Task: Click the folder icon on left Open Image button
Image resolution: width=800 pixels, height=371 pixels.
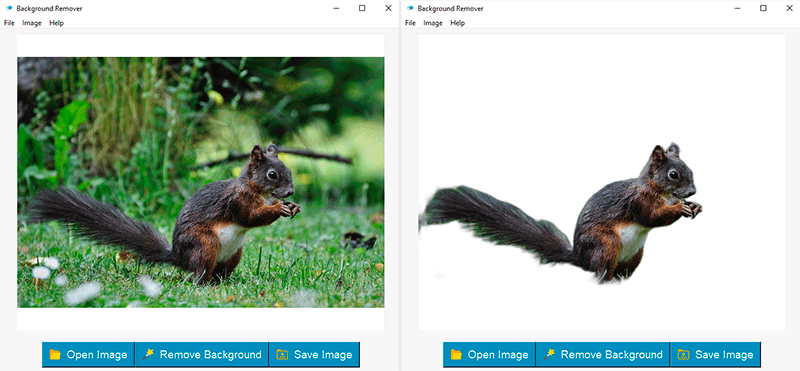Action: [55, 355]
